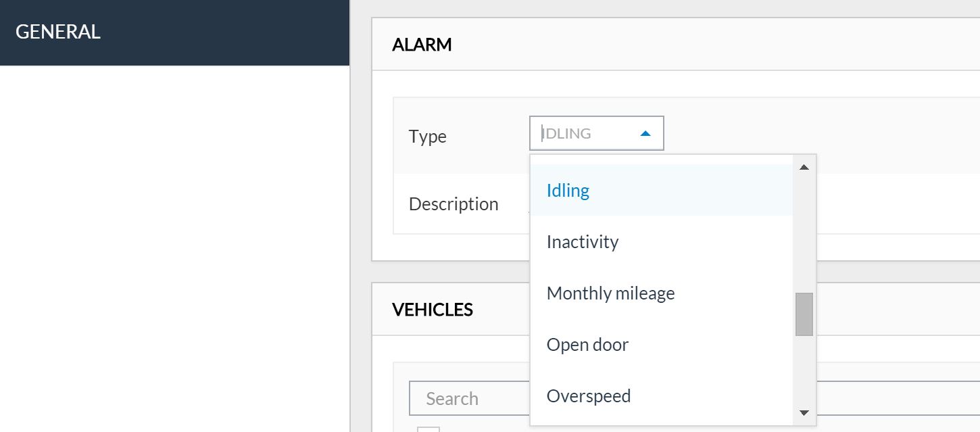This screenshot has width=980, height=432.
Task: Click the gray scrollbar thumb in dropdown
Action: pyautogui.click(x=804, y=314)
